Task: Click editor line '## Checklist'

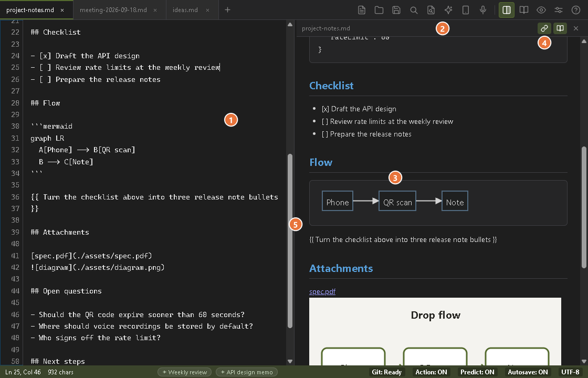Action: coord(56,32)
